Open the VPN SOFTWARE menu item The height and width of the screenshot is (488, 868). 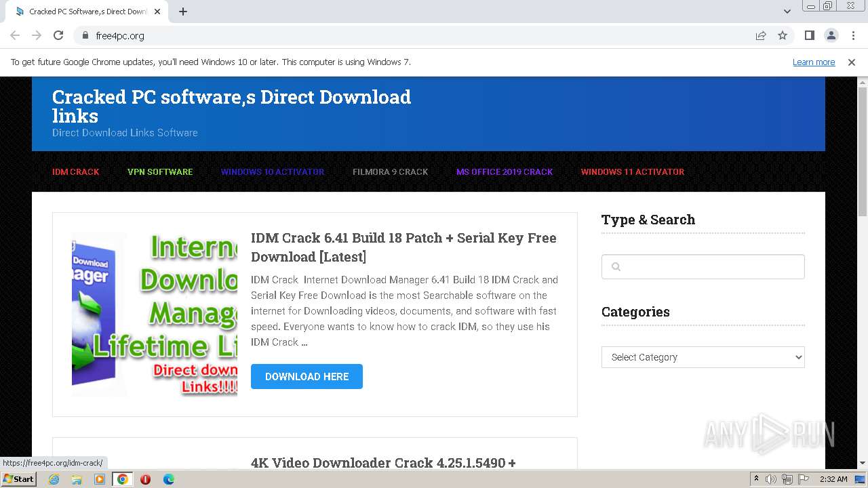(x=160, y=172)
